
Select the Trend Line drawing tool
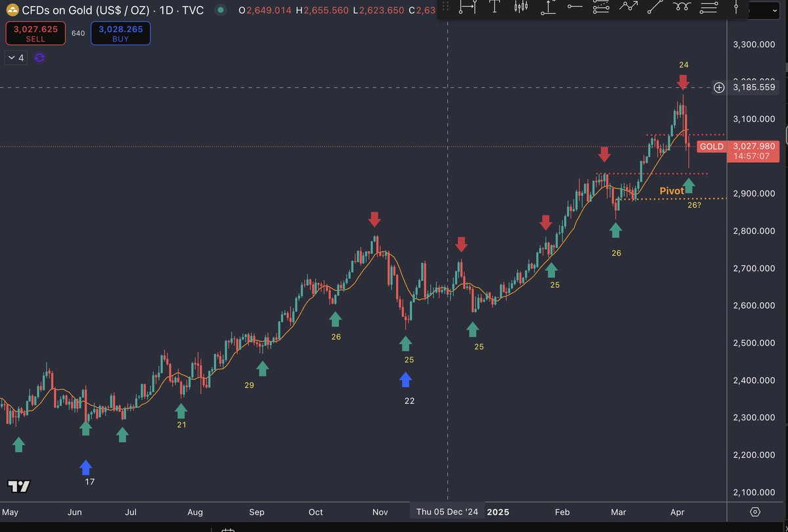(x=654, y=9)
